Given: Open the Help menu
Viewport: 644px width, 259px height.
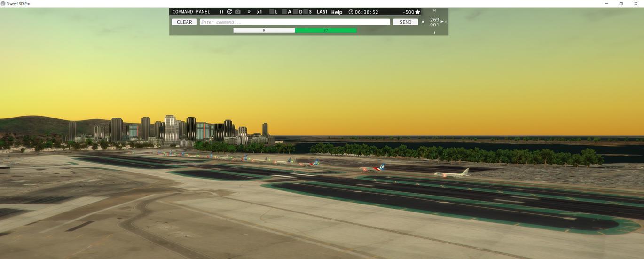Looking at the screenshot, I should click(337, 12).
